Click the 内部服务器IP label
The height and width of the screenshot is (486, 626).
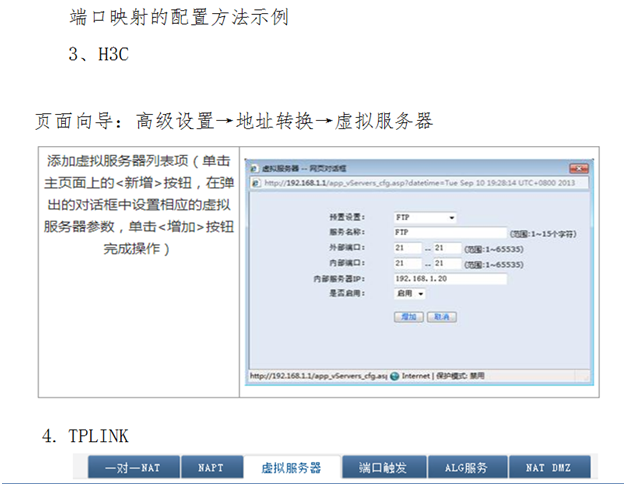click(339, 279)
